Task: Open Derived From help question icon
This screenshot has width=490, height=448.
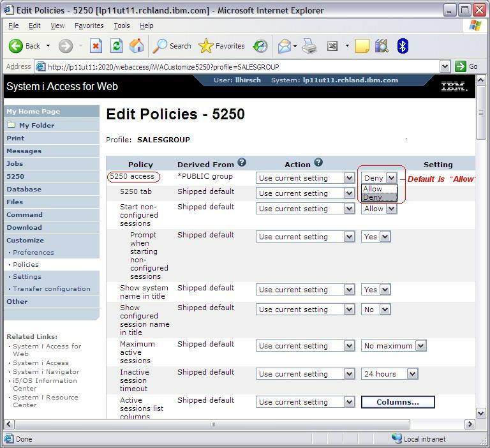Action: point(242,162)
